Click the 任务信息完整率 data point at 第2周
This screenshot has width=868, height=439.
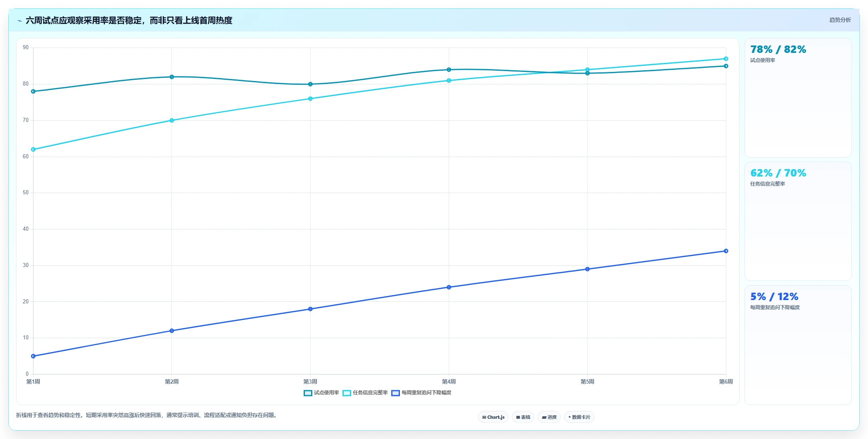(x=172, y=121)
